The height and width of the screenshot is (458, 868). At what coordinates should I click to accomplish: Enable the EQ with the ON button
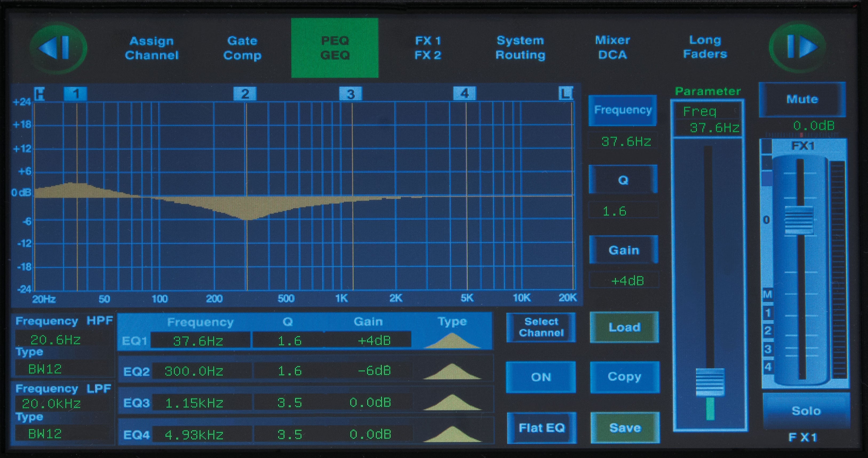[x=541, y=378]
